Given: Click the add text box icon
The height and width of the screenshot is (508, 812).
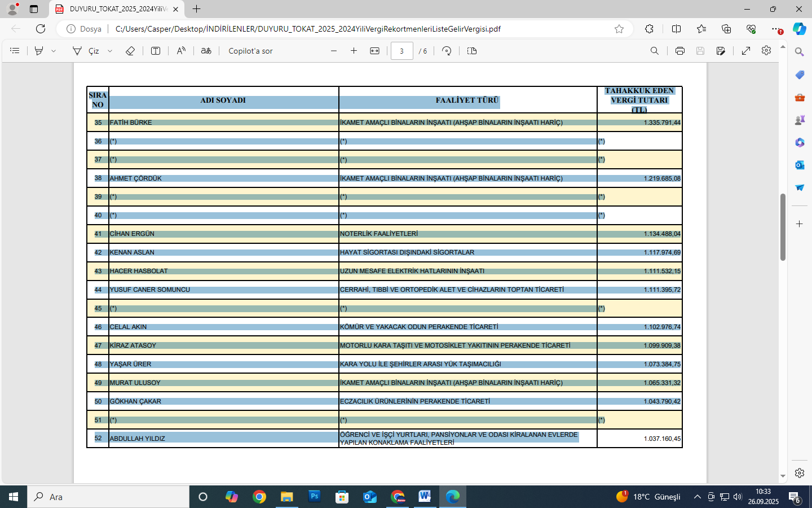Looking at the screenshot, I should click(x=156, y=51).
